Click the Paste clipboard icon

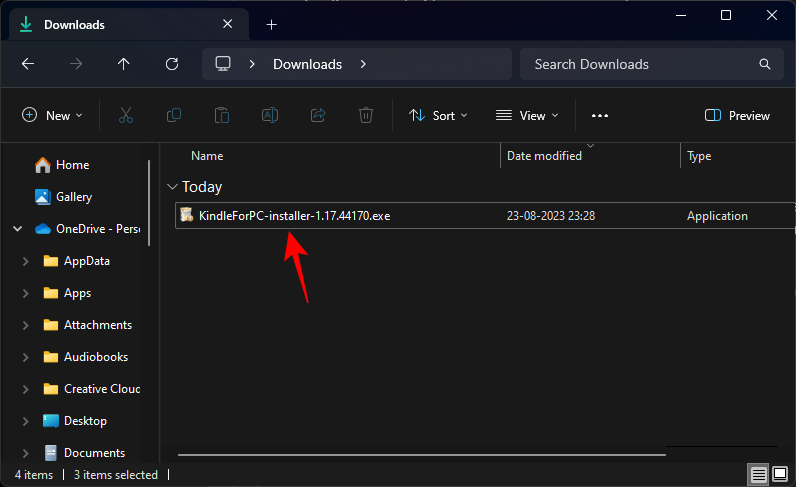pos(222,116)
